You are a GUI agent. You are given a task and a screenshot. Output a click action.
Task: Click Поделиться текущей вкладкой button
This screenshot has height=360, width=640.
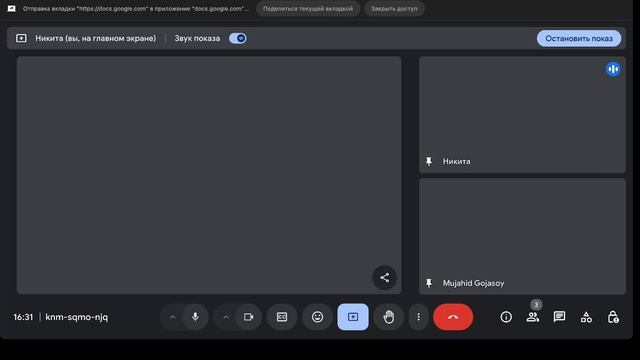coord(308,9)
